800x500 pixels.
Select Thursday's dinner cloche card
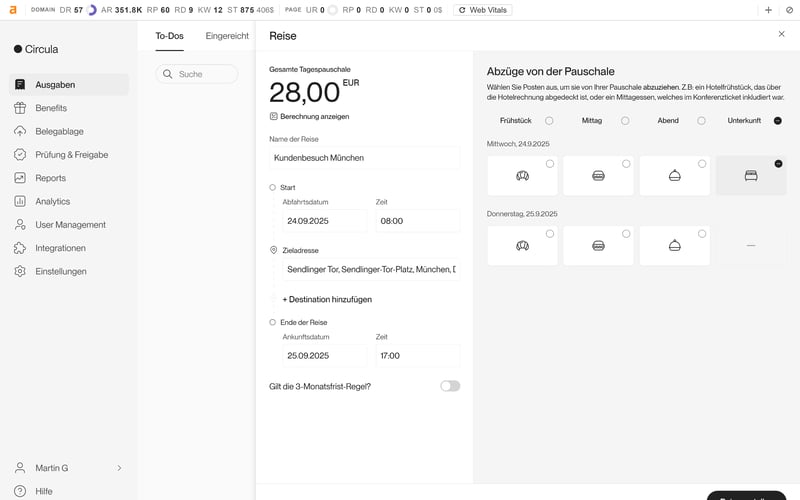(674, 246)
